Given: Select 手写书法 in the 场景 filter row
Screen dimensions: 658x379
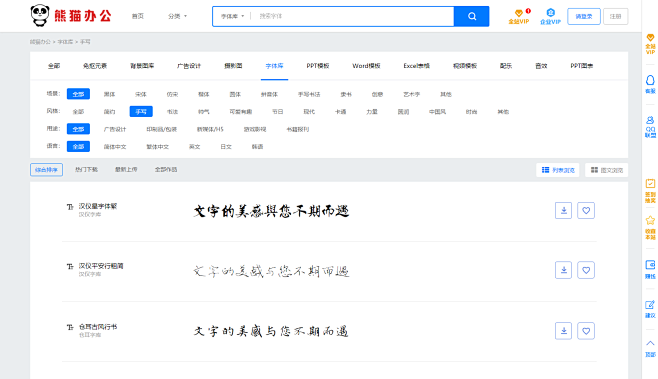Looking at the screenshot, I should (309, 94).
